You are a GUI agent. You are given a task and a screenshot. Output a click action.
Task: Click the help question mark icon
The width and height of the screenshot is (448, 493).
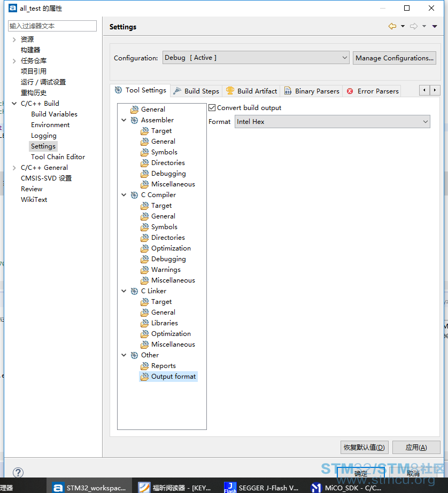tap(18, 472)
